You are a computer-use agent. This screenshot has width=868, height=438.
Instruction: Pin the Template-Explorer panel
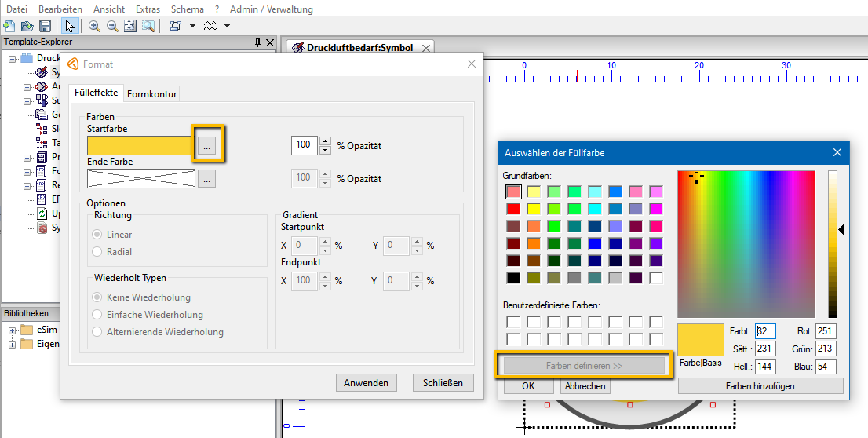pos(258,42)
